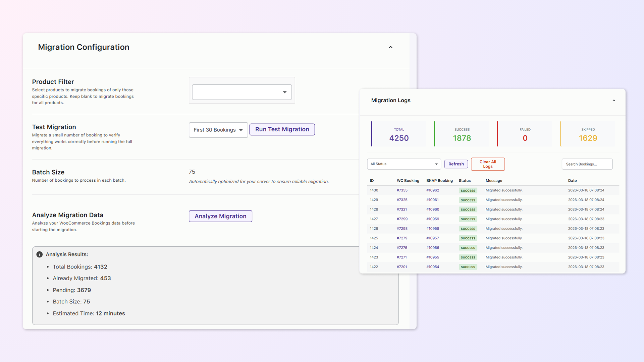The image size is (644, 362).
Task: Click the Analyze Migration button
Action: coord(220,216)
